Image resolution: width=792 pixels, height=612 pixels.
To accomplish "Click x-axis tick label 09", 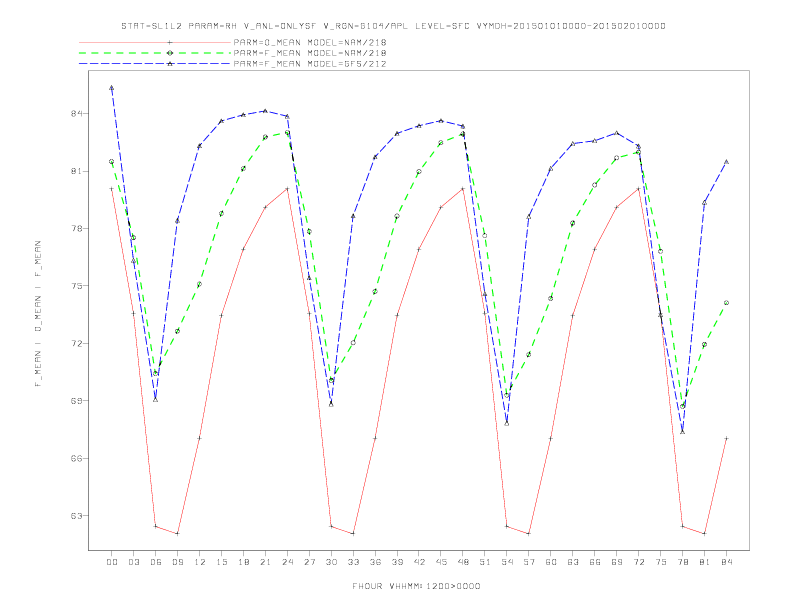I will pyautogui.click(x=177, y=562).
